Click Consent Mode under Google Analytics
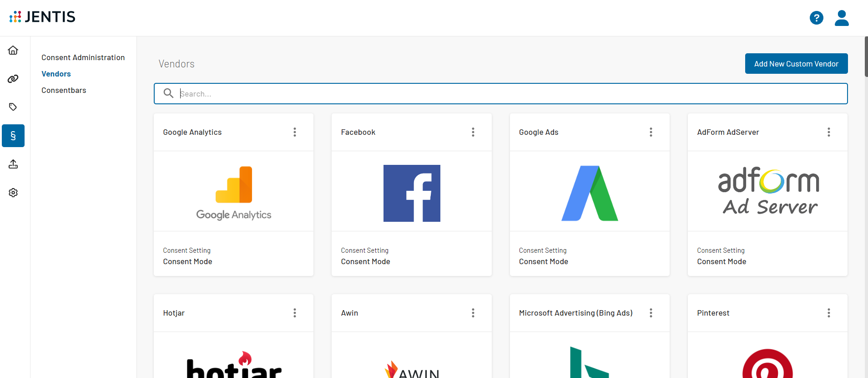The width and height of the screenshot is (868, 378). coord(187,261)
